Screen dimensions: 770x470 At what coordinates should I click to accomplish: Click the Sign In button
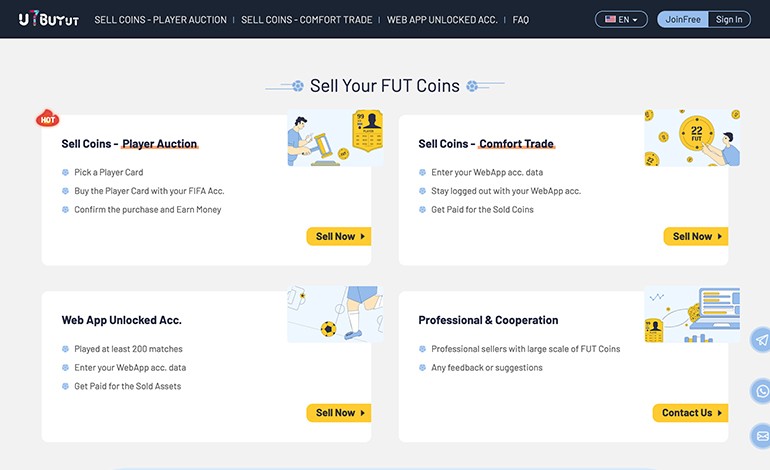[729, 19]
